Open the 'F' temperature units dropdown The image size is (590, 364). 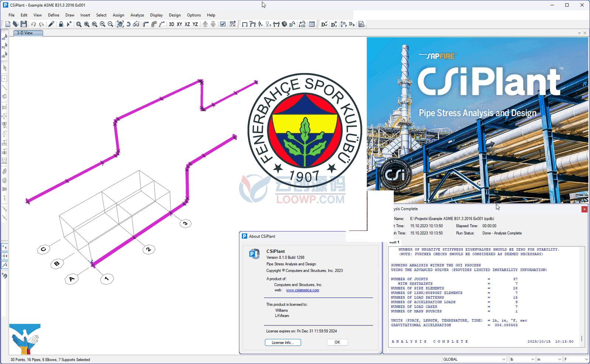point(576,359)
